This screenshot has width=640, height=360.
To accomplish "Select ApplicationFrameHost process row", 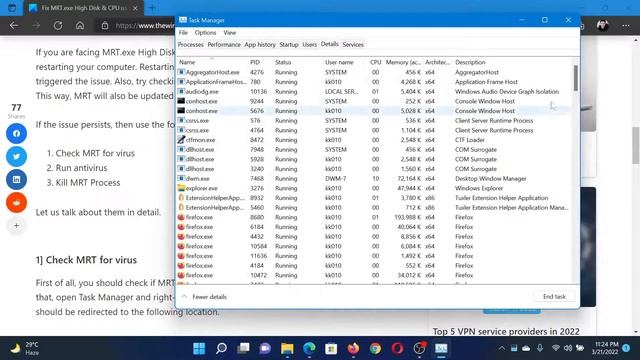I will (x=374, y=82).
